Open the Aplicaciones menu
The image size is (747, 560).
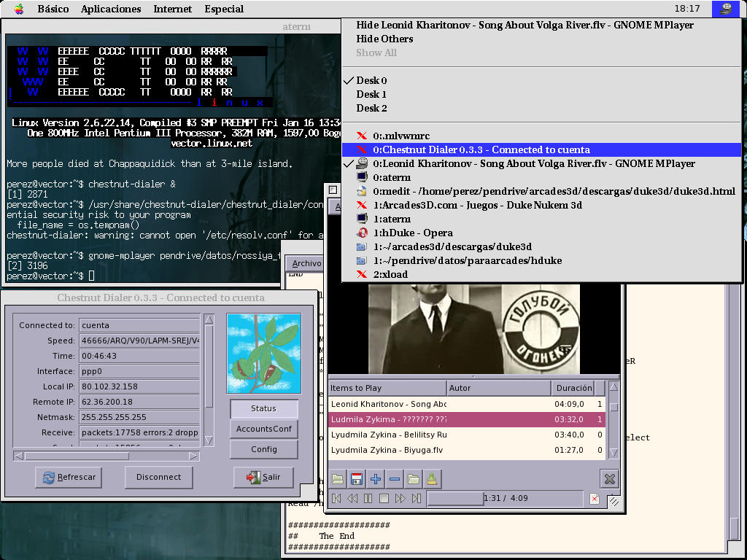(x=111, y=9)
